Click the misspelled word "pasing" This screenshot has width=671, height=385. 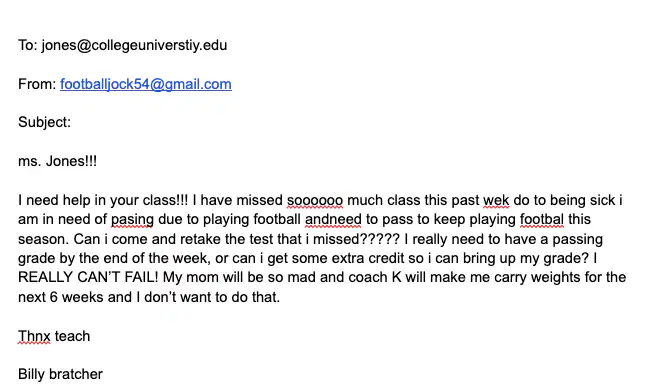[x=132, y=219]
